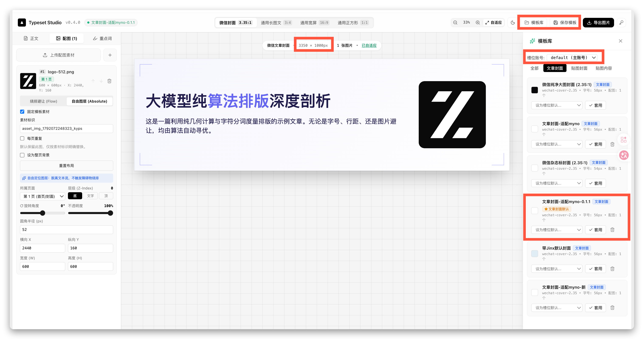Set layer level to 顶
The image size is (644, 339).
coord(106,196)
